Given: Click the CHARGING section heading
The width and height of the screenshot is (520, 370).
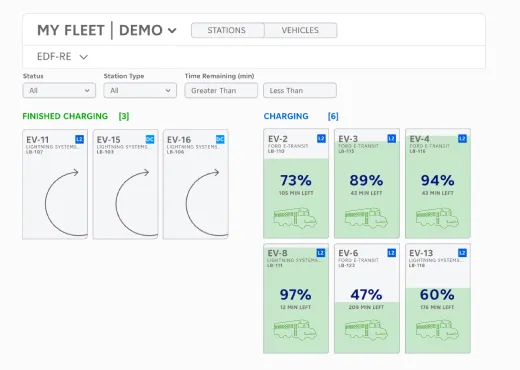Looking at the screenshot, I should pos(286,116).
